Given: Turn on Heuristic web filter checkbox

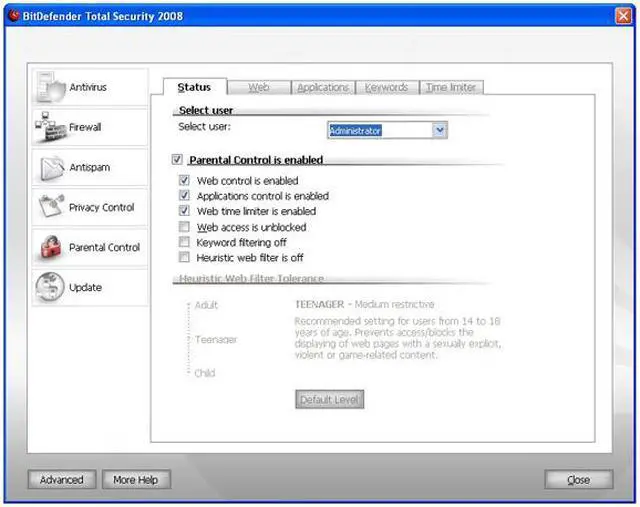Looking at the screenshot, I should point(184,258).
